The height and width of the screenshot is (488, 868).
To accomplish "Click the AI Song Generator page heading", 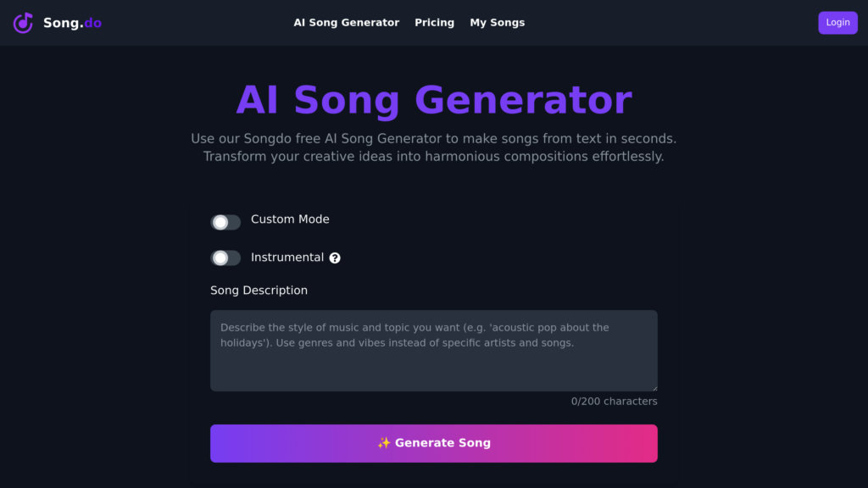I will pyautogui.click(x=433, y=100).
